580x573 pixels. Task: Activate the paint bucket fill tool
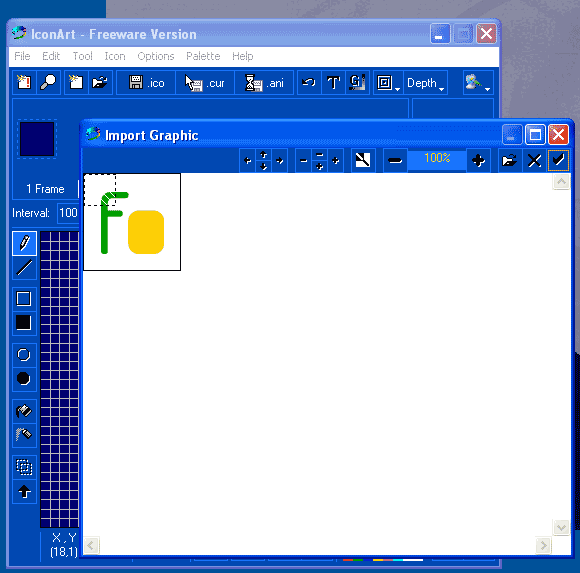coord(24,411)
